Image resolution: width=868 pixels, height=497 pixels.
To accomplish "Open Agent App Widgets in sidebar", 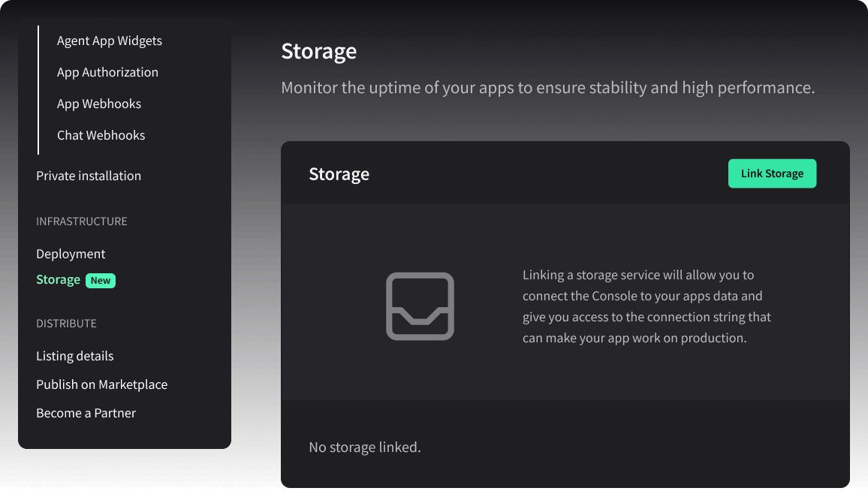I will 110,41.
